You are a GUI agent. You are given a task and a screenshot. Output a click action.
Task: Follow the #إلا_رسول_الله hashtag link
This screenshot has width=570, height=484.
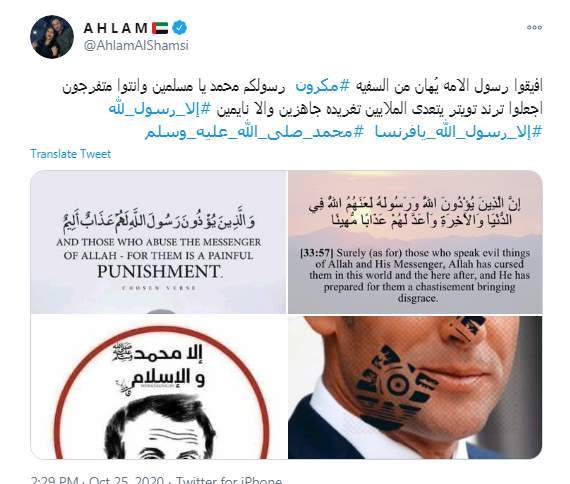point(160,108)
